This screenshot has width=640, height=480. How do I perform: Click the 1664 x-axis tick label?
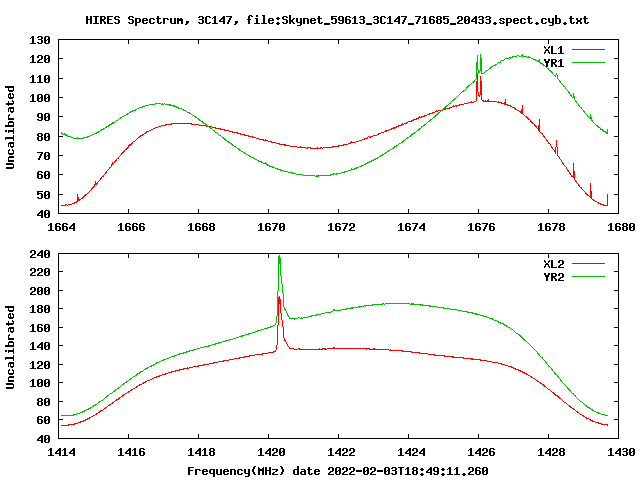61,227
